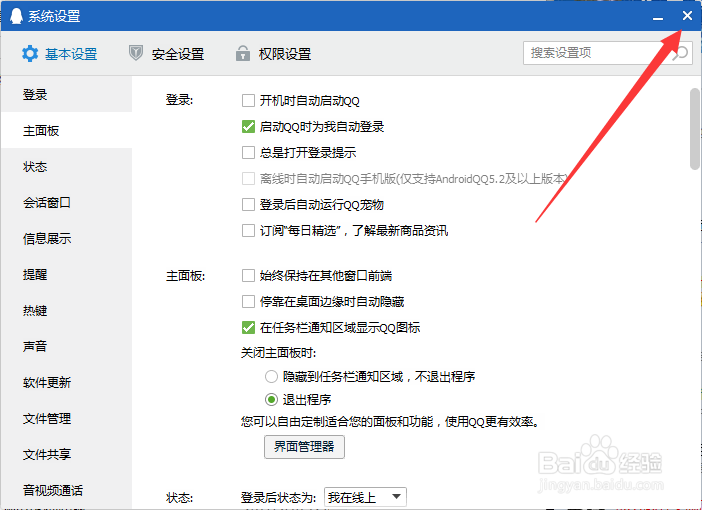The height and width of the screenshot is (510, 702).
Task: Select 登录 in the left sidebar
Action: pyautogui.click(x=67, y=94)
